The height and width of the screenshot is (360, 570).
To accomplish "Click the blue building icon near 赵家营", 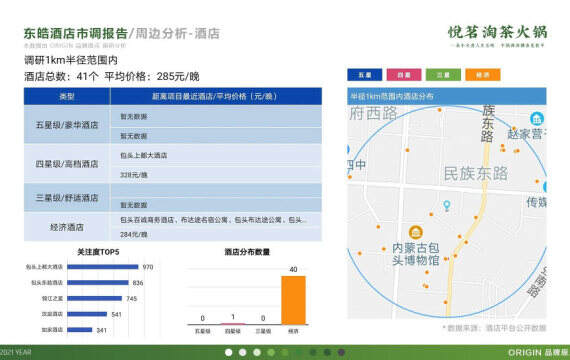I will (537, 119).
